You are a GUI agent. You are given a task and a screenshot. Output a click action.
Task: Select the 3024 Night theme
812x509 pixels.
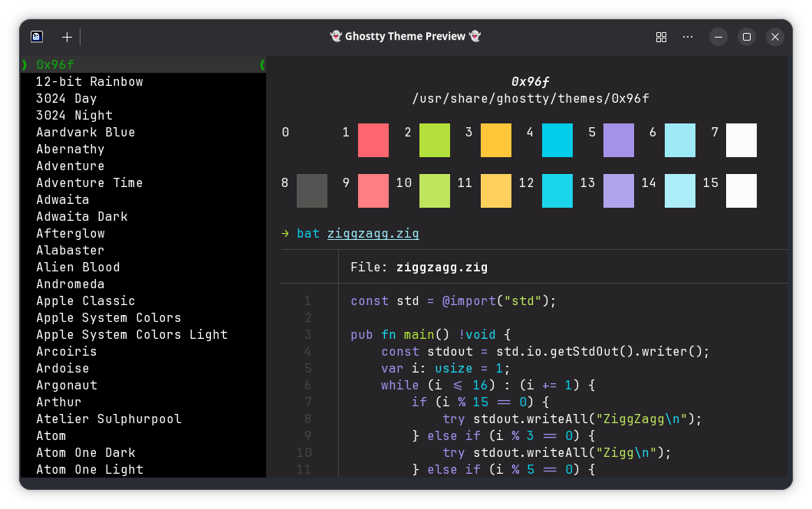click(x=74, y=115)
